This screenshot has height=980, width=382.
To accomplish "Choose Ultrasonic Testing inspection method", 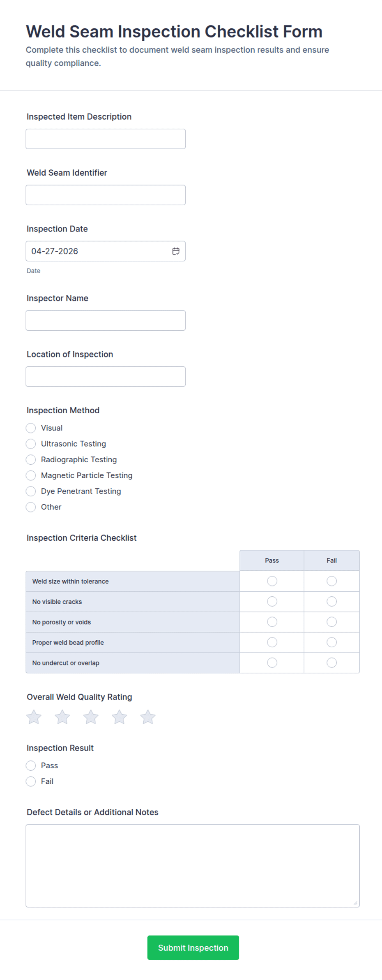I will pos(31,444).
